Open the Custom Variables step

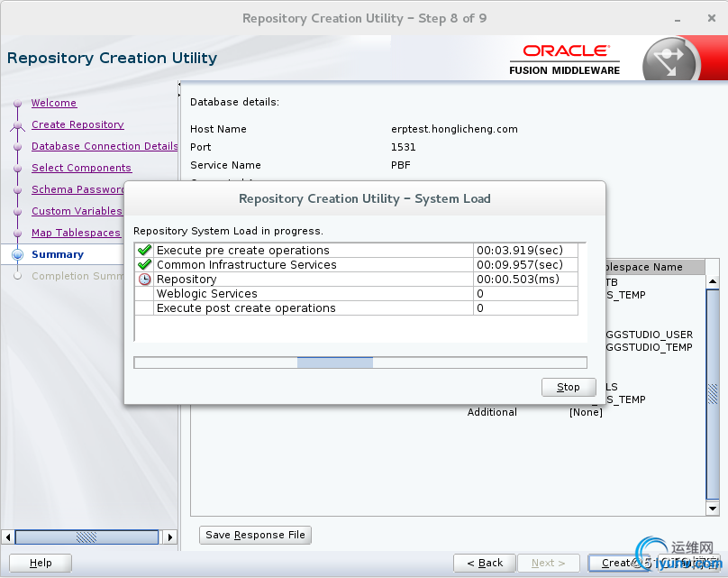[77, 211]
